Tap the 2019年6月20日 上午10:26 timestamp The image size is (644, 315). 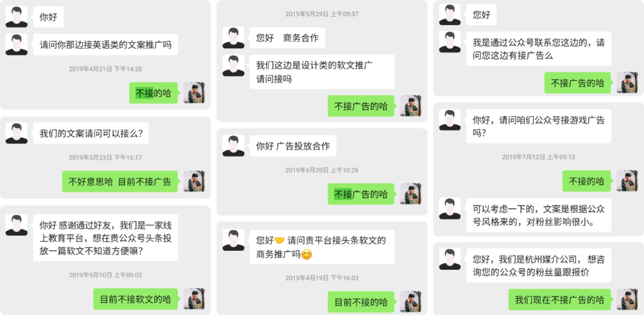click(322, 170)
